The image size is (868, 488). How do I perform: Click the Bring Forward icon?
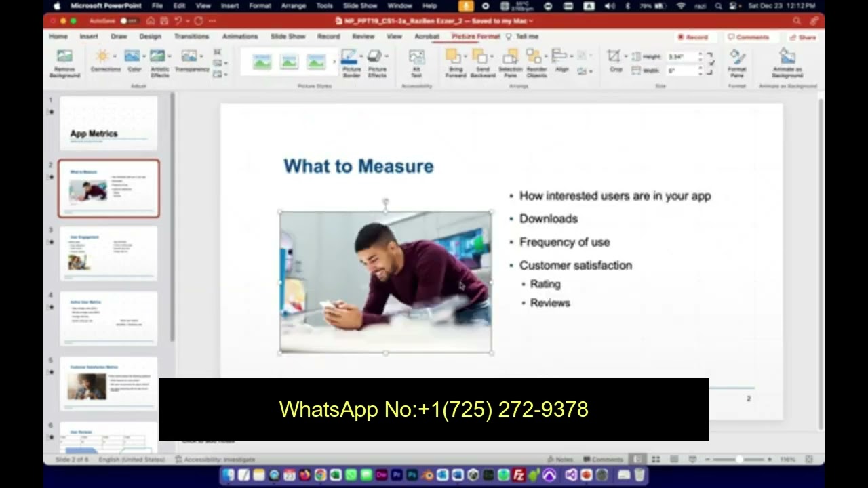point(453,56)
